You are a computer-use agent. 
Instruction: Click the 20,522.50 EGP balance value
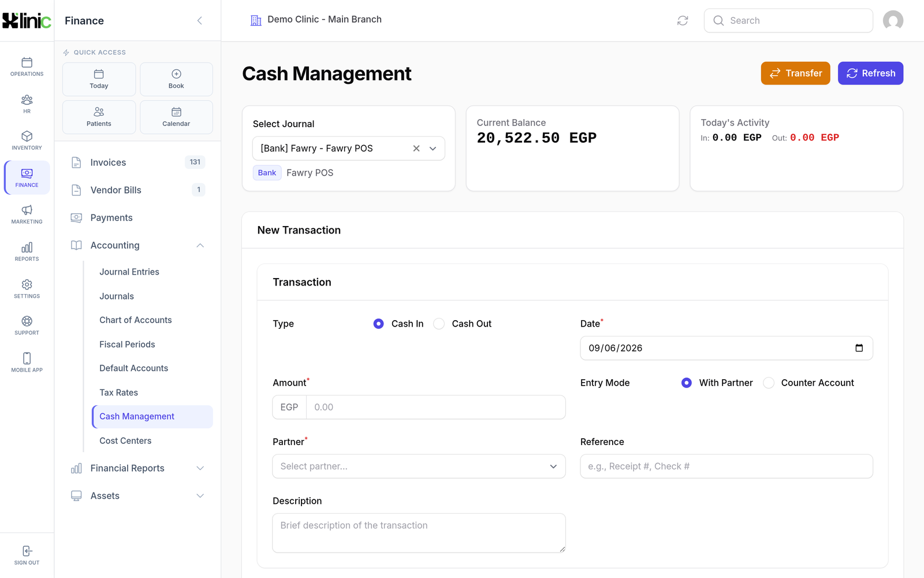pyautogui.click(x=536, y=138)
